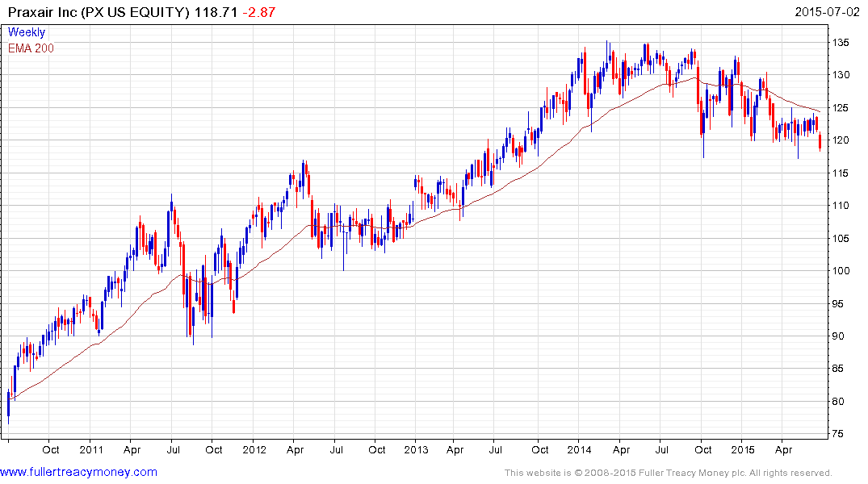Click the 2014 year label on time axis

point(579,449)
